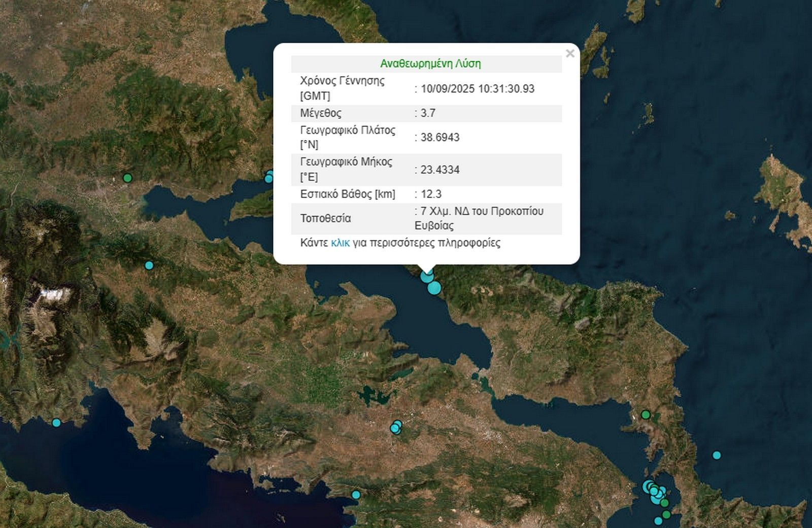Viewport: 812px width, 528px height.
Task: Select the isolated cyan marker in the eastern sea
Action: pyautogui.click(x=717, y=455)
